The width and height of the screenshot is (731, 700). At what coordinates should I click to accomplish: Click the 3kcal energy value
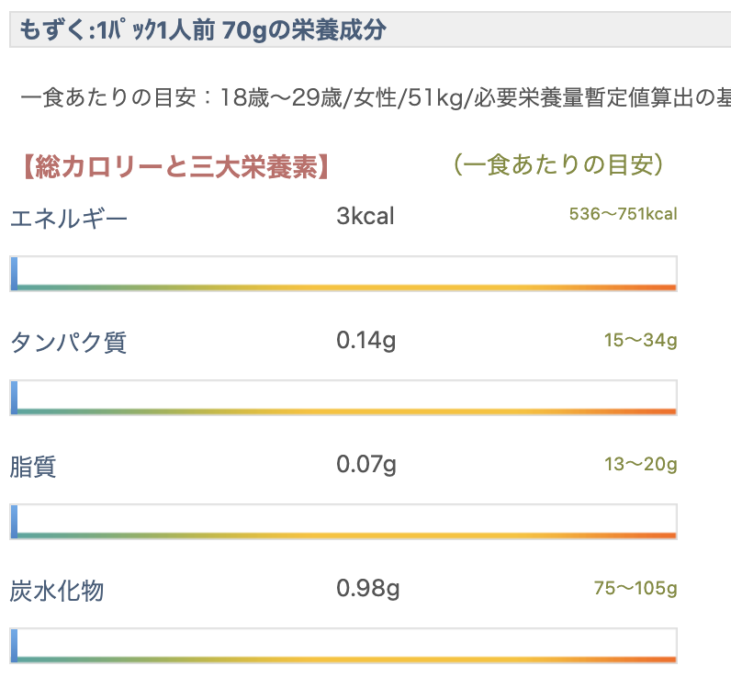pos(365,217)
